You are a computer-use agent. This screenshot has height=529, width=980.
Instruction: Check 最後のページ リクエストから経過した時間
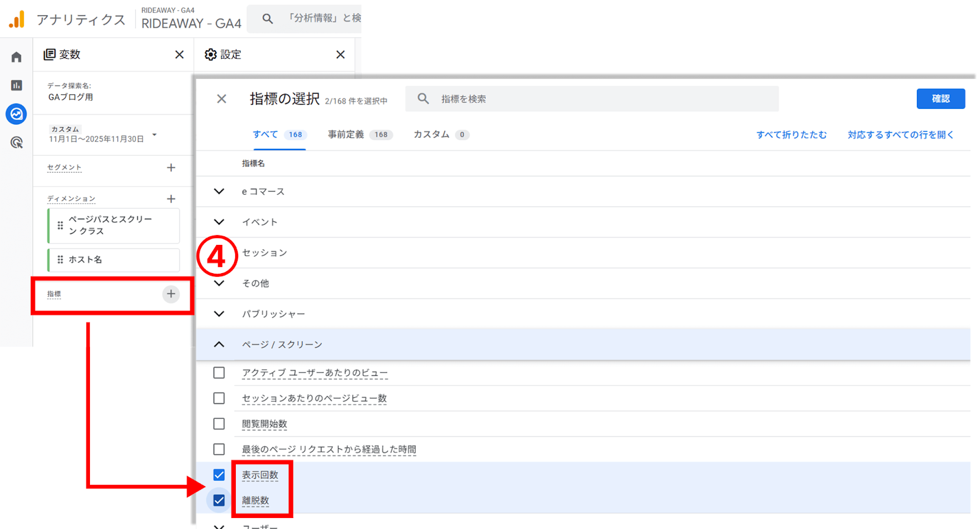click(219, 449)
